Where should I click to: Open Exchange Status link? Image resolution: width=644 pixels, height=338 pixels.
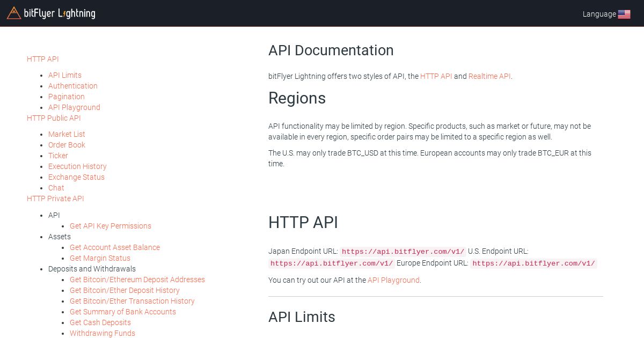(x=76, y=177)
